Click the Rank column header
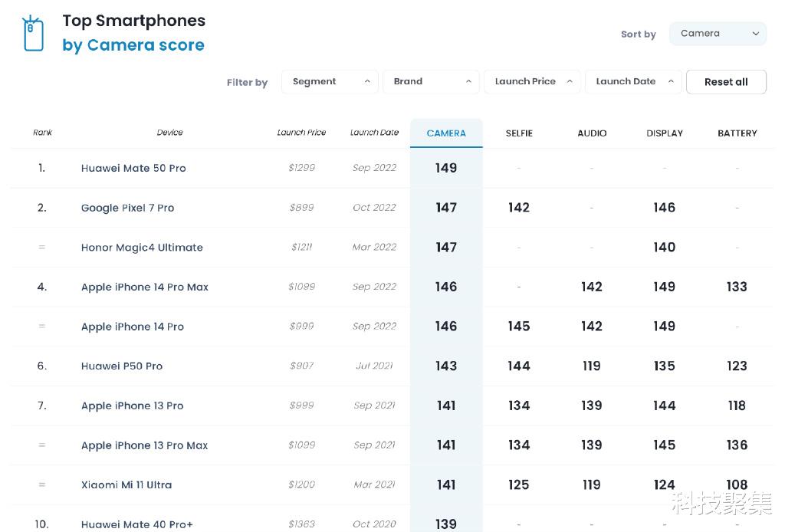This screenshot has height=532, width=785. point(42,133)
